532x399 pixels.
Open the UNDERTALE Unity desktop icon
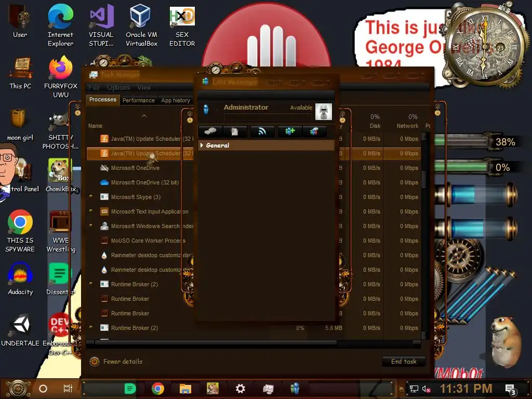[x=20, y=330]
